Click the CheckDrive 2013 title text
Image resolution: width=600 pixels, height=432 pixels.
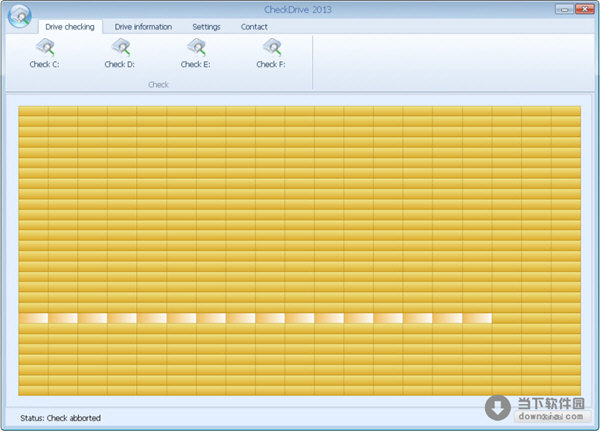tap(298, 10)
